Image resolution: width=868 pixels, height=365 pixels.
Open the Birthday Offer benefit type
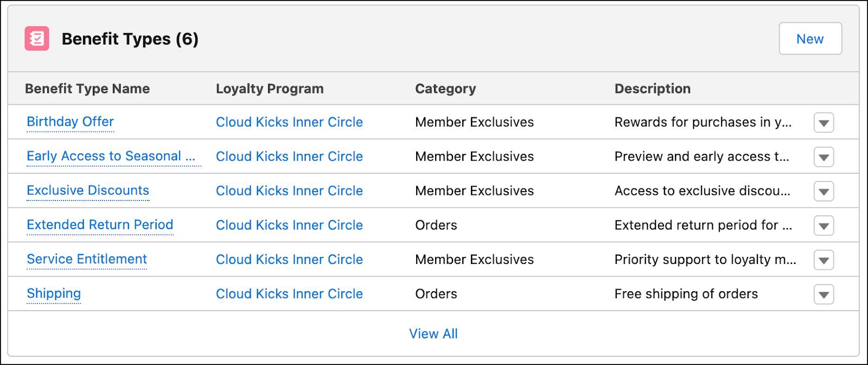[x=70, y=122]
